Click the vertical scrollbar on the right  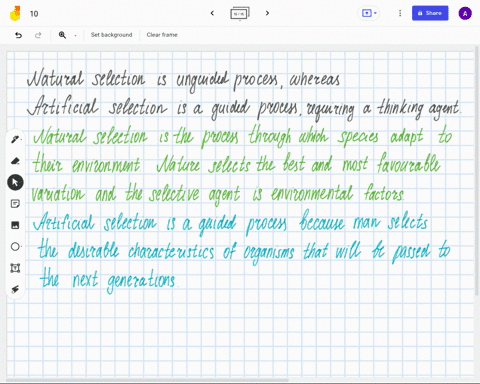[477, 170]
